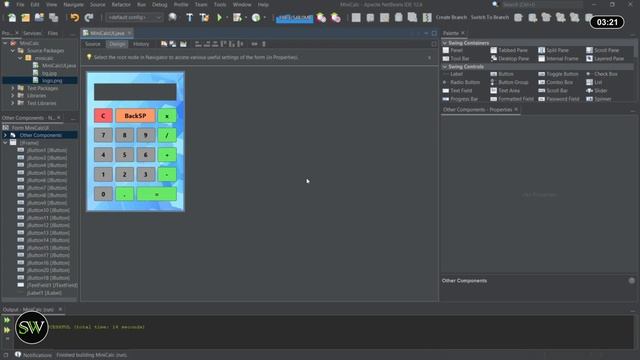Select the Progress Bar palette component
The height and width of the screenshot is (360, 640).
click(460, 99)
